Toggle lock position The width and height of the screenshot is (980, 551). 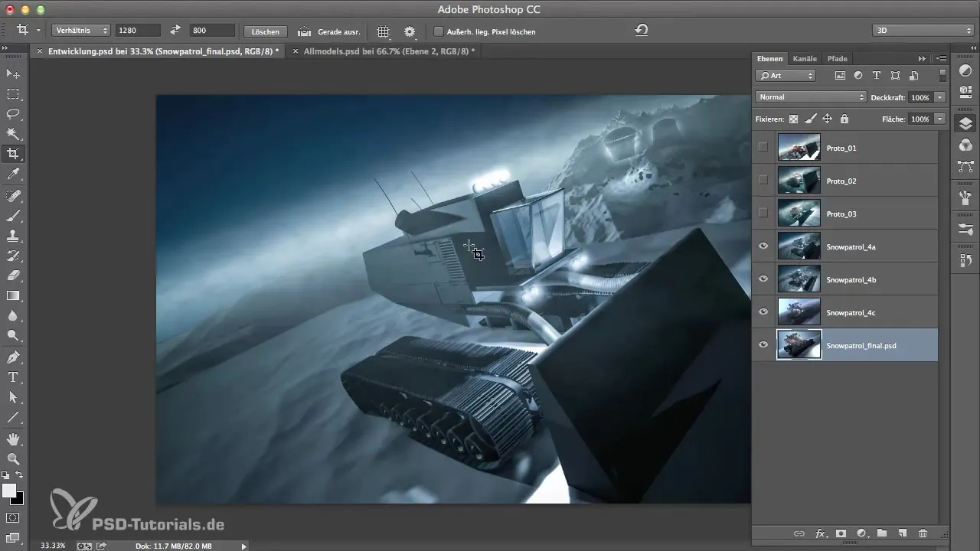827,119
